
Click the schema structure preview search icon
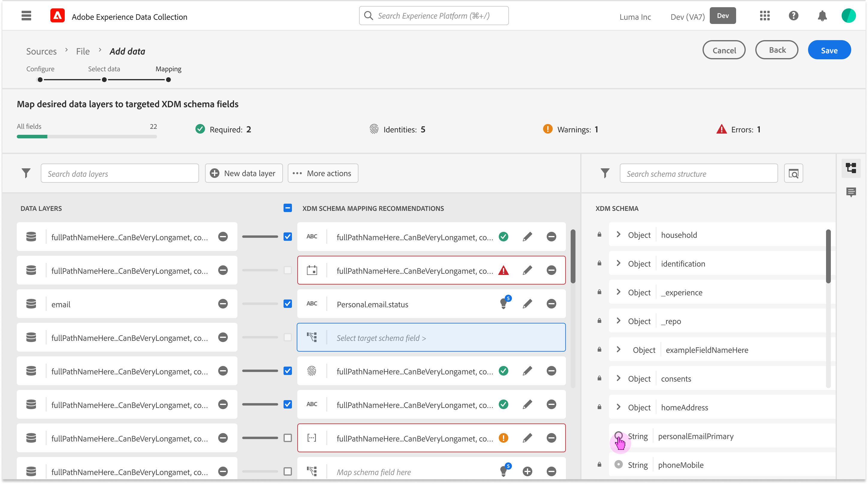[794, 173]
